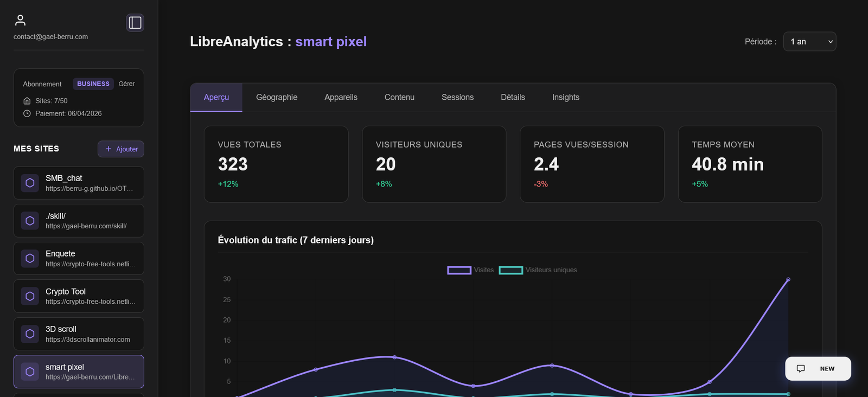Click the user profile icon

20,21
